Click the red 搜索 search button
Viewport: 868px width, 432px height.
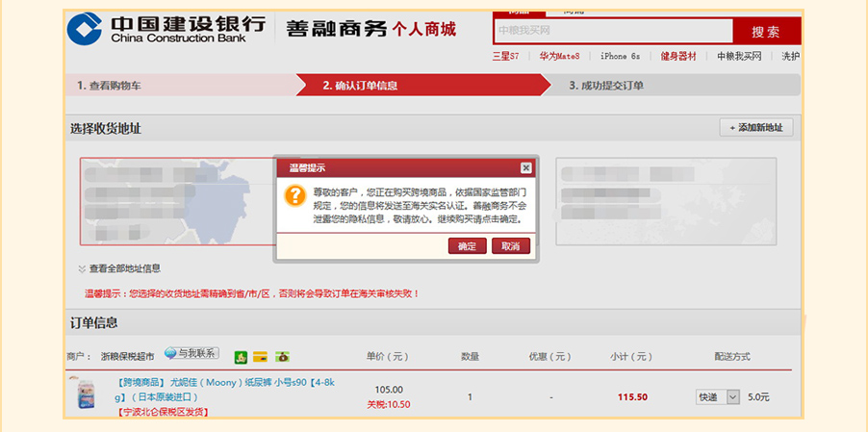pos(767,31)
